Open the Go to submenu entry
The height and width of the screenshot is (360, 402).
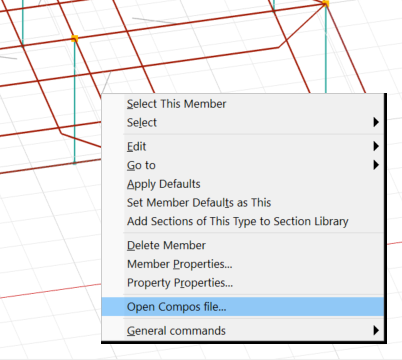[243, 165]
